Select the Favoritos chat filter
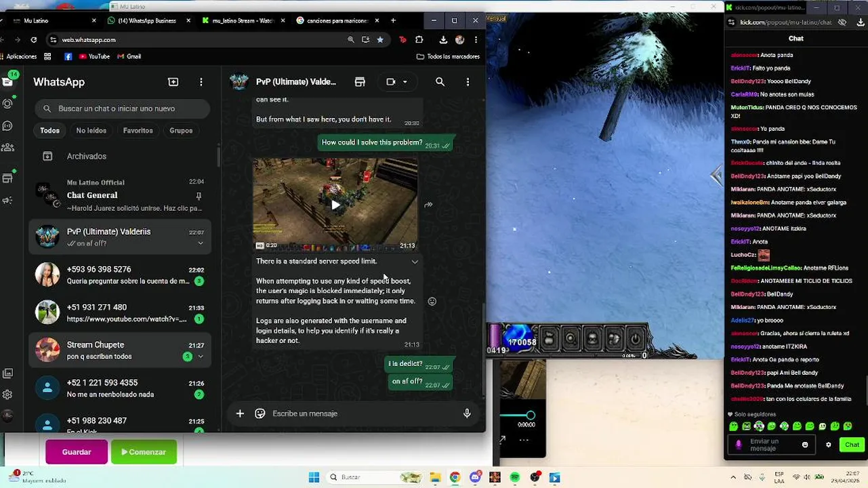868x488 pixels. 138,130
